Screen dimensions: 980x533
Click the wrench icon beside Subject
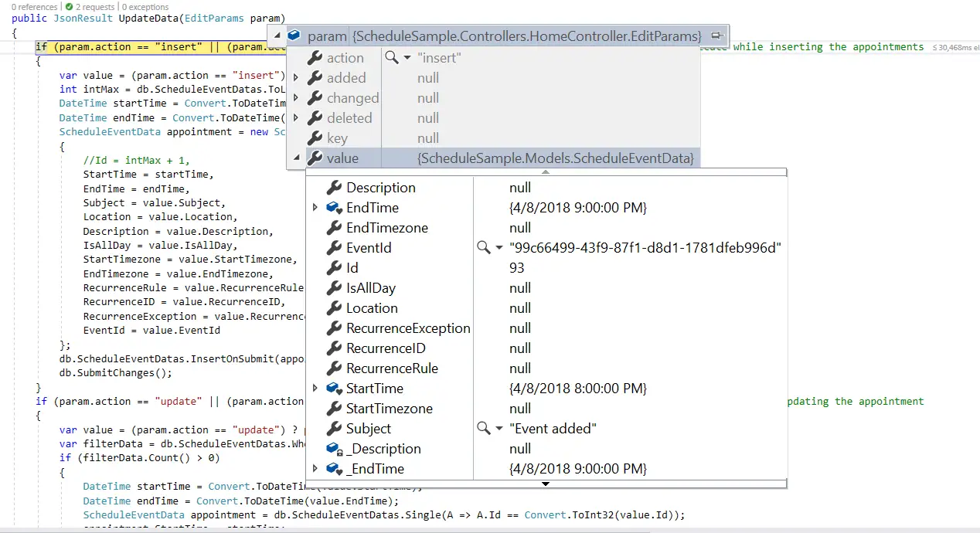(334, 429)
